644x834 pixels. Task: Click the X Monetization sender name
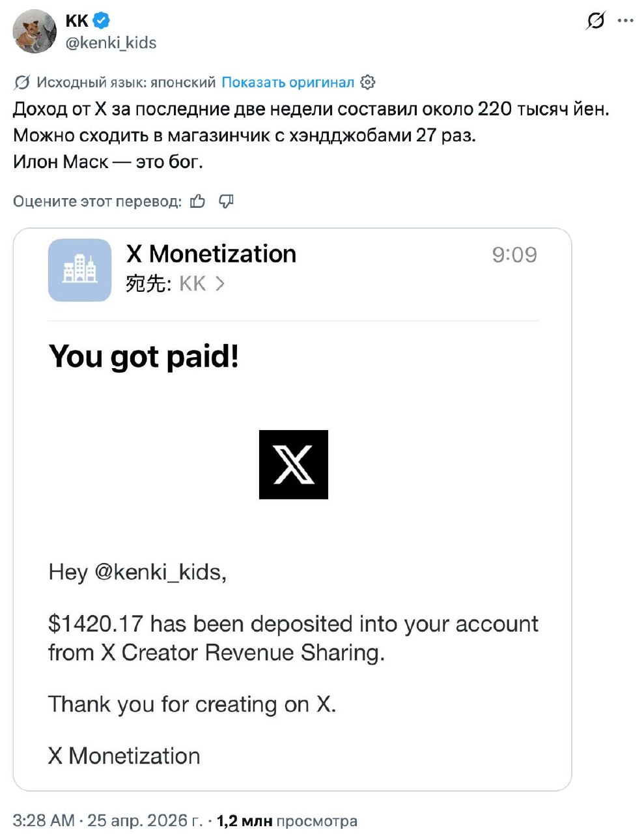click(x=211, y=253)
